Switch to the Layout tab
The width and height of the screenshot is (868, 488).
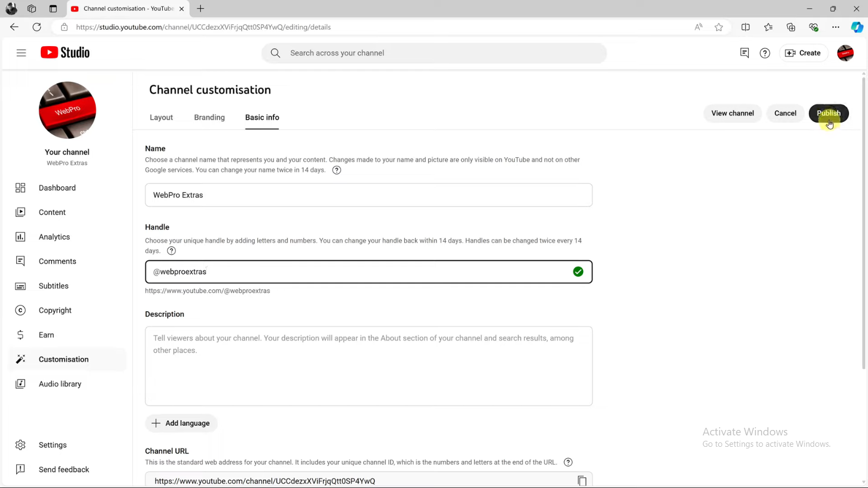pos(161,118)
